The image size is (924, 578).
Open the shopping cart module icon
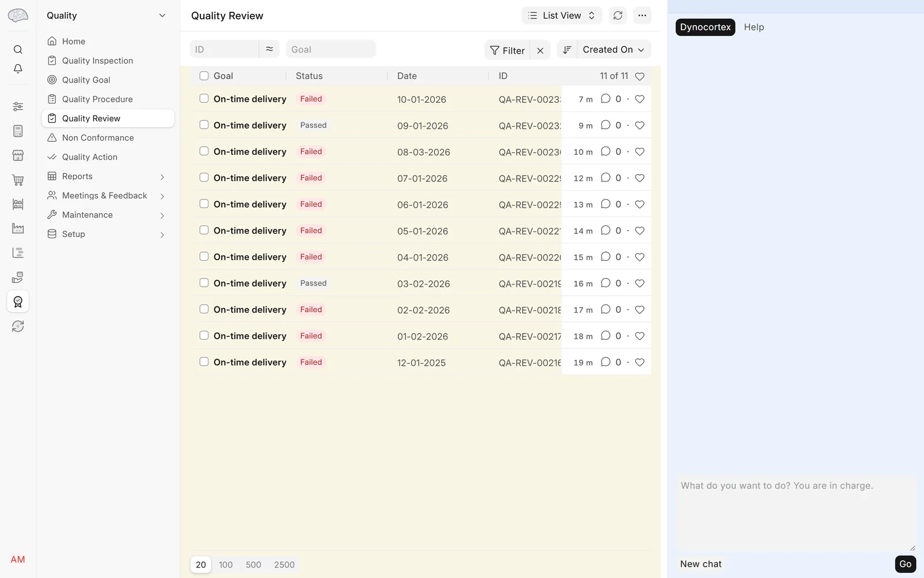(18, 180)
